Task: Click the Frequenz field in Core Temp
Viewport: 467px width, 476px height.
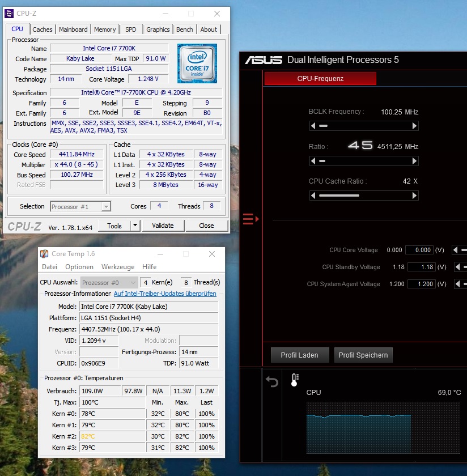Action: coord(149,329)
